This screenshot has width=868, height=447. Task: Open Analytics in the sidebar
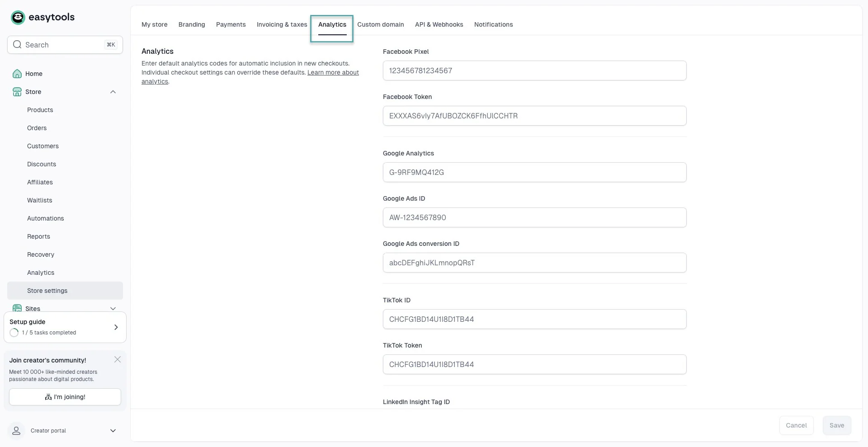click(65, 273)
